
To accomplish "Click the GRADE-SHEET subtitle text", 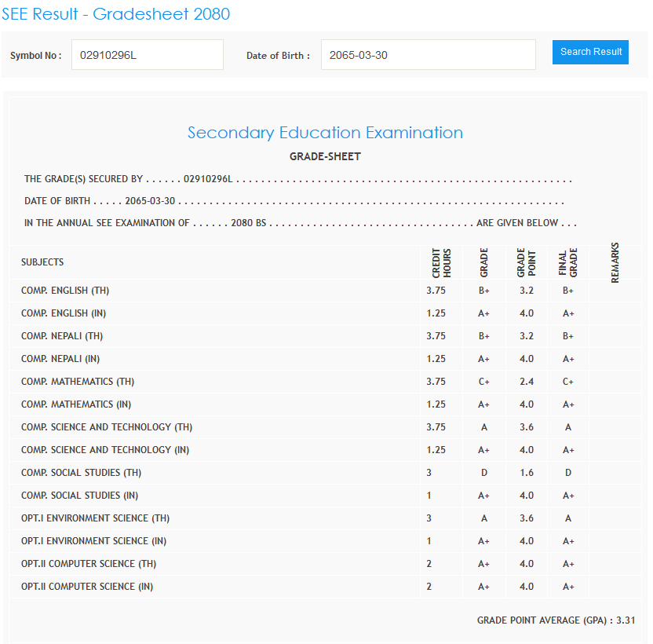I will tap(325, 156).
